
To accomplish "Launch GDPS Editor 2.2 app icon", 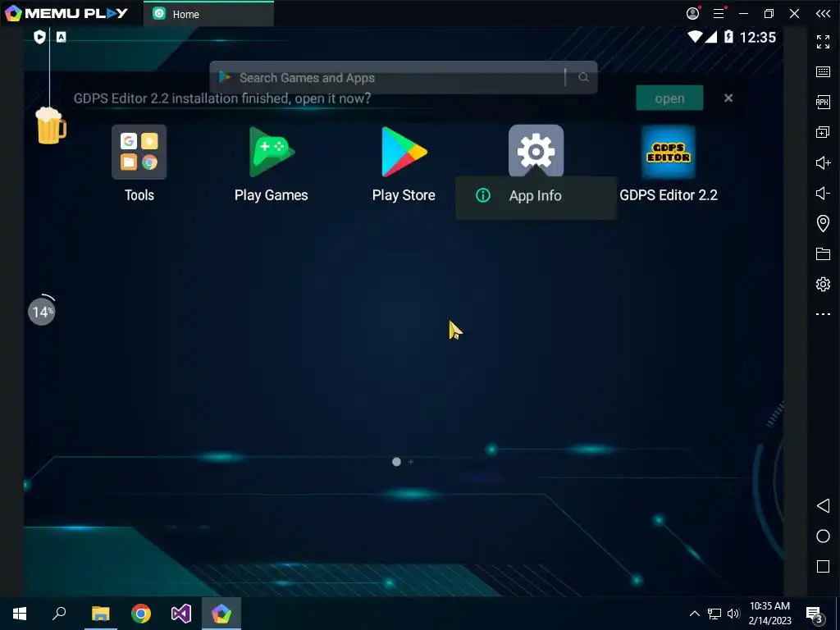I will pos(669,152).
